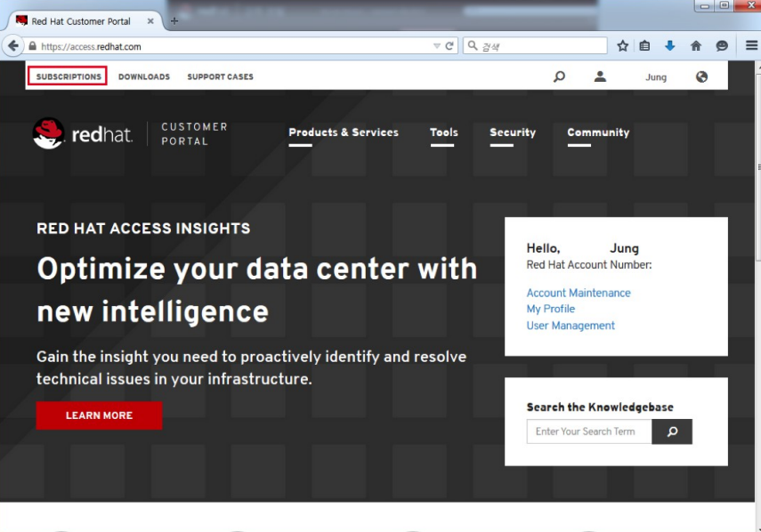This screenshot has height=532, width=761.
Task: Open the SUBSCRIPTIONS menu item
Action: pyautogui.click(x=68, y=77)
